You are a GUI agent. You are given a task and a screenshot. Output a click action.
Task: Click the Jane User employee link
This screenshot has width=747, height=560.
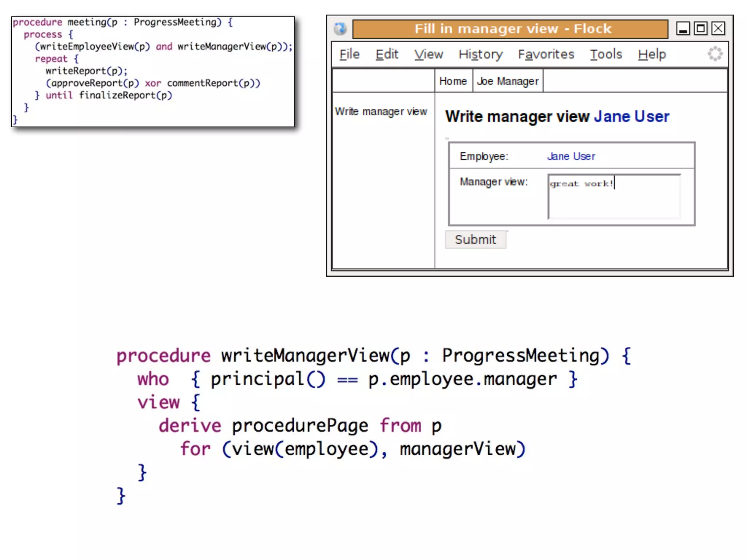tap(571, 156)
